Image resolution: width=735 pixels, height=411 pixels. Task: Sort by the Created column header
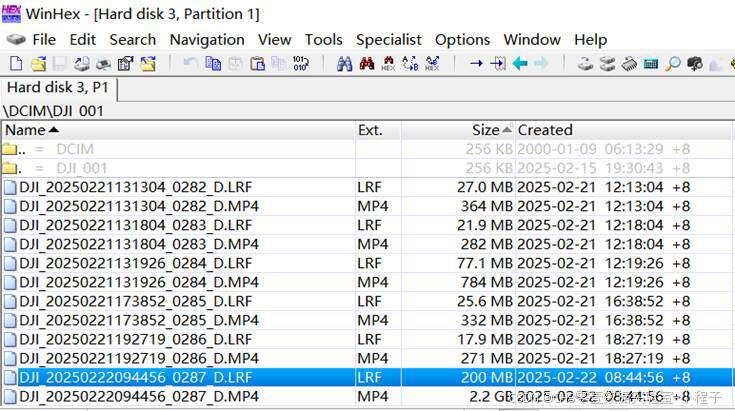click(x=623, y=130)
